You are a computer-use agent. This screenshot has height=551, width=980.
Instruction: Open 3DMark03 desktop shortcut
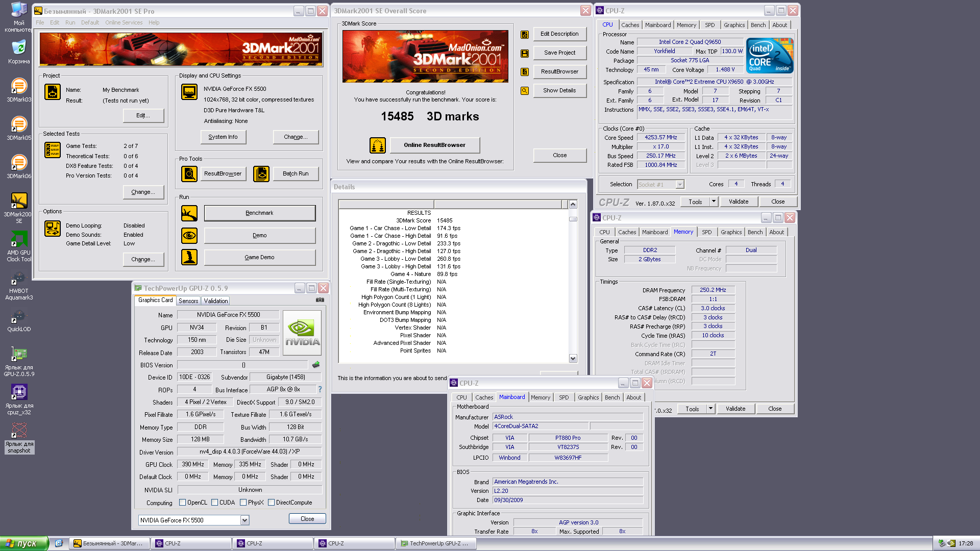[x=19, y=90]
